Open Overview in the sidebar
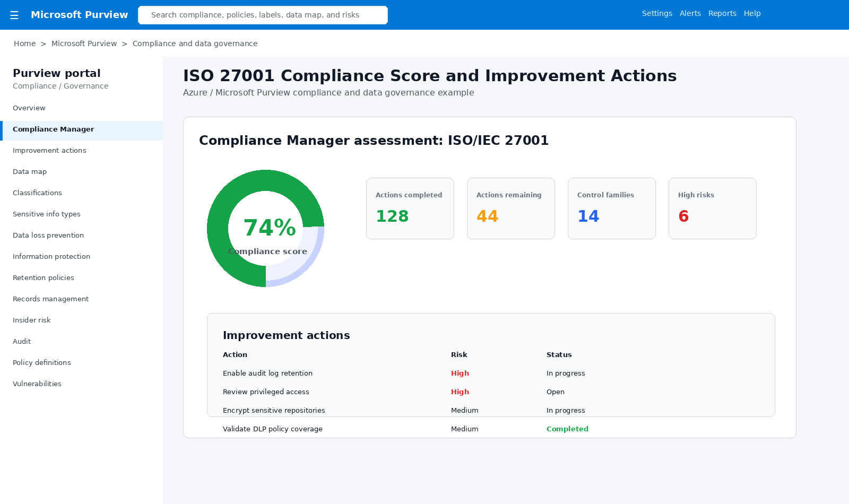849x504 pixels. [81, 108]
